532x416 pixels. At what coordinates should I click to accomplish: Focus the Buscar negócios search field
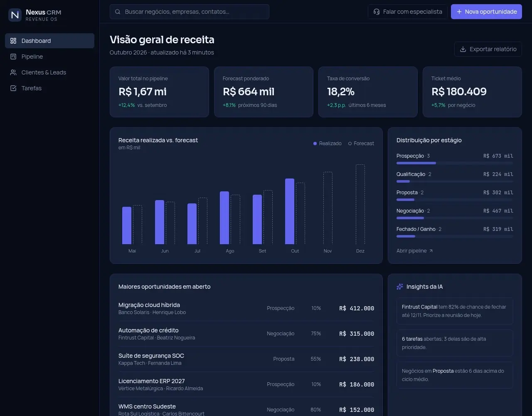pyautogui.click(x=190, y=12)
